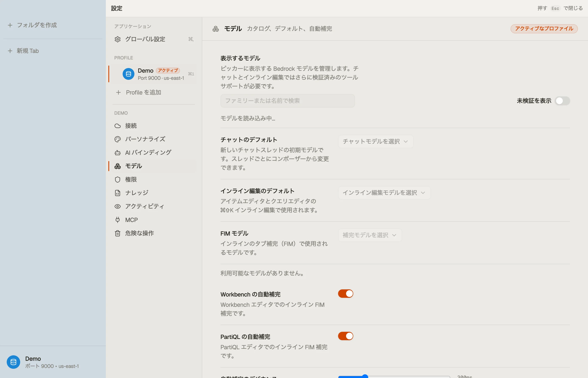Click the plug icon for MCP

[x=118, y=220]
